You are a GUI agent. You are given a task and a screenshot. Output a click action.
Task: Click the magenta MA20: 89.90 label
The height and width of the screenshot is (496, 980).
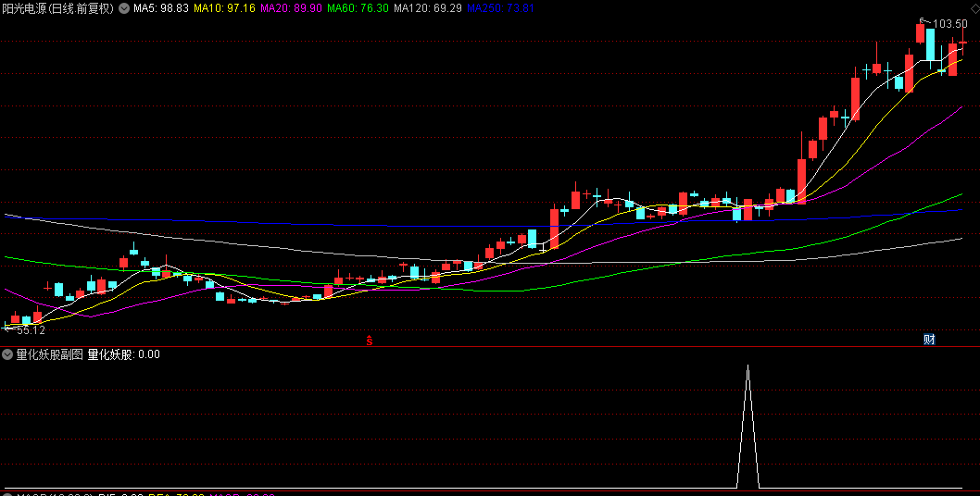click(291, 8)
